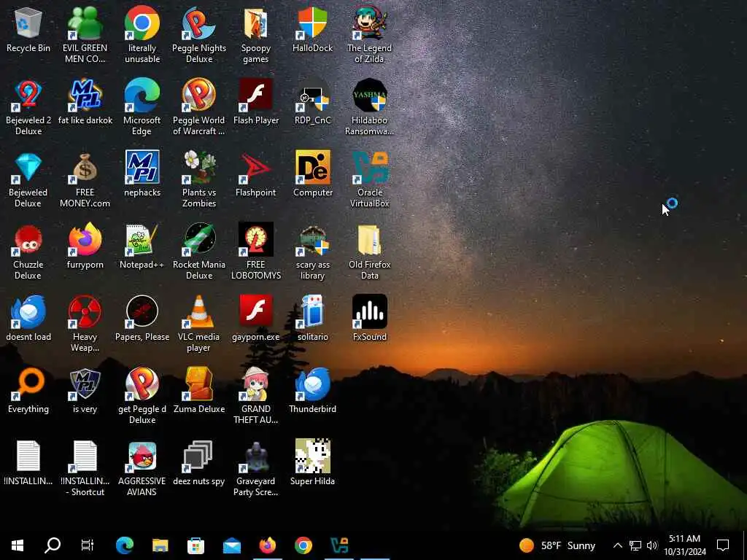Image resolution: width=747 pixels, height=560 pixels.
Task: Switch to Firefox on the taskbar
Action: tap(268, 545)
